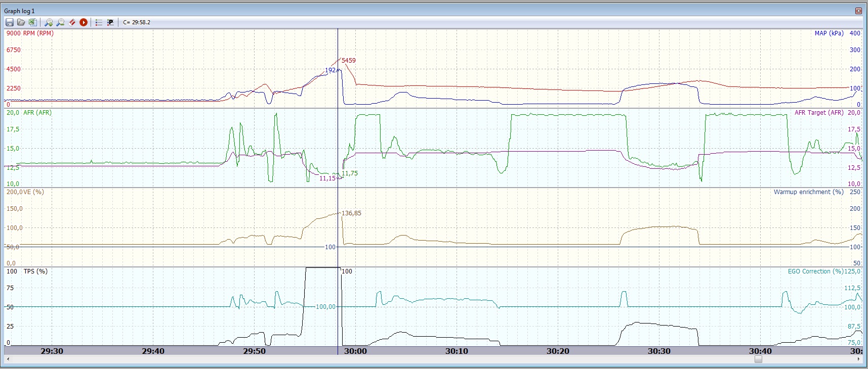Screen dimensions: 868x369
Task: Close the Graph log 1 window
Action: (858, 11)
